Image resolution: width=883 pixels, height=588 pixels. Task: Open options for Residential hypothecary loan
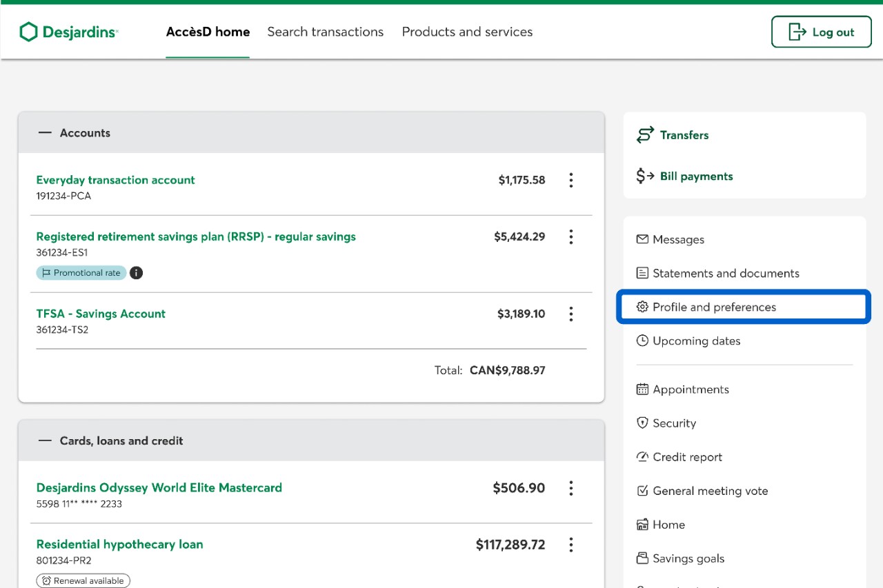[571, 545]
